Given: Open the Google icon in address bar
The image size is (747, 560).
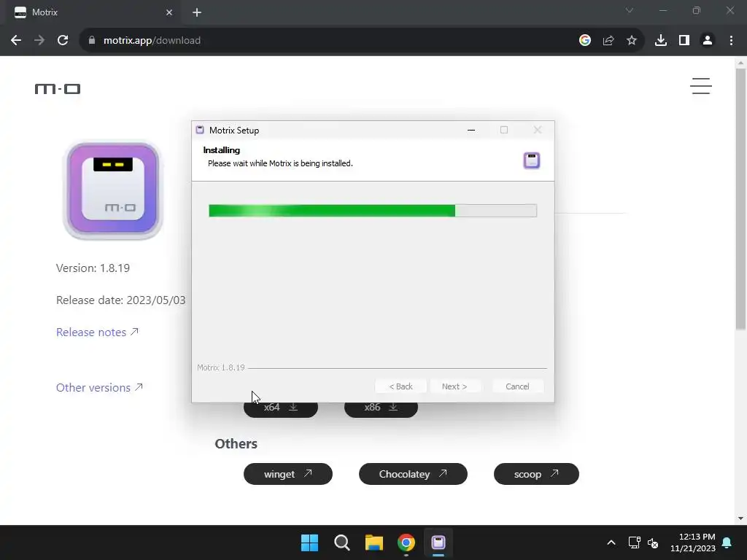Looking at the screenshot, I should pos(585,41).
